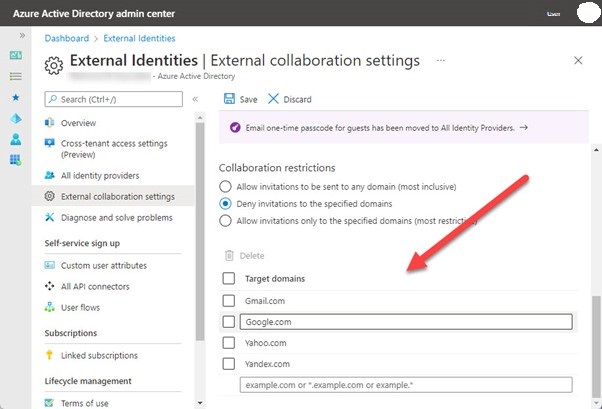
Task: Expand the left portal menu chevrons
Action: coord(22,35)
